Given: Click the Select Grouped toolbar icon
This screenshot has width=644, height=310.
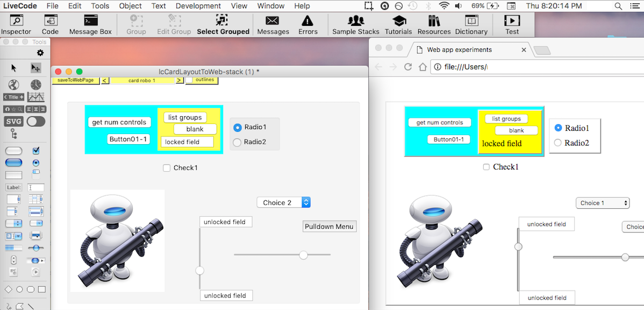Looking at the screenshot, I should point(223,24).
